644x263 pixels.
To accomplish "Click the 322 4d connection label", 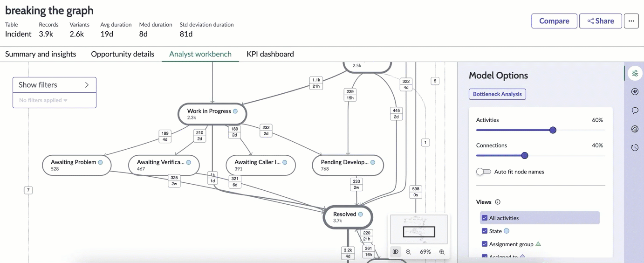I will [406, 84].
